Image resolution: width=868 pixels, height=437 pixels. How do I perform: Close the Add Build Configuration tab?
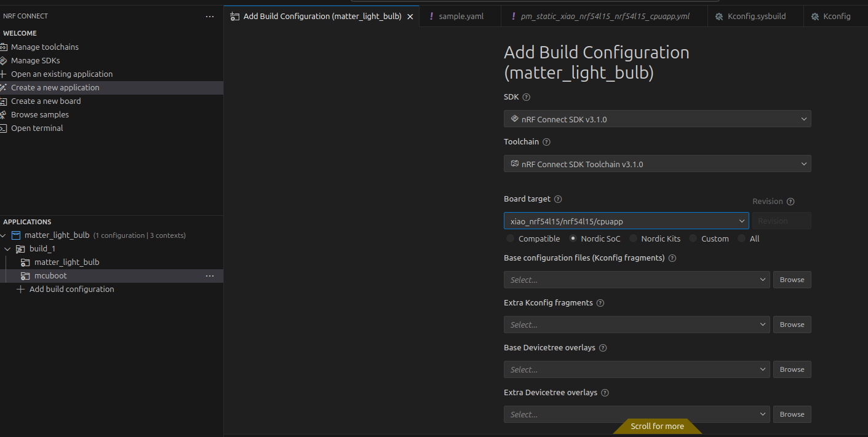(x=410, y=17)
